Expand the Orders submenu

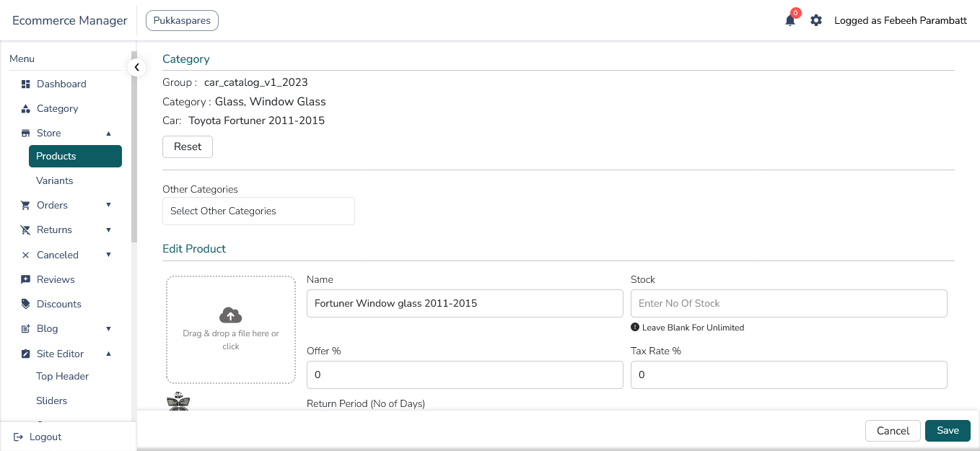(109, 205)
